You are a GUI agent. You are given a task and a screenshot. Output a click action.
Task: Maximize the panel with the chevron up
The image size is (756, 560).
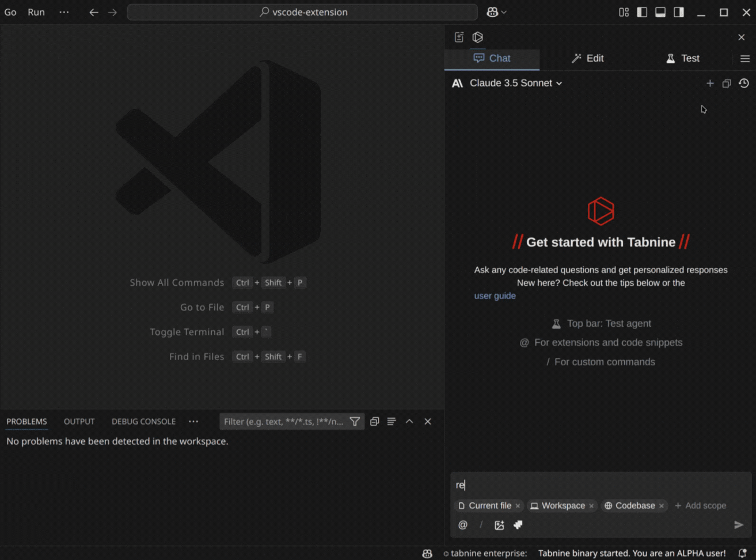409,422
